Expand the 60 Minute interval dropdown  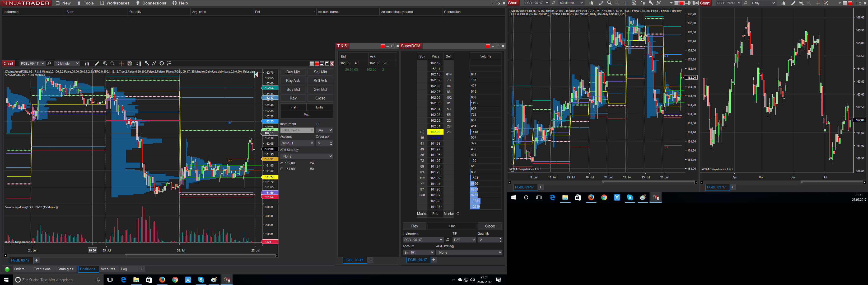coord(571,3)
